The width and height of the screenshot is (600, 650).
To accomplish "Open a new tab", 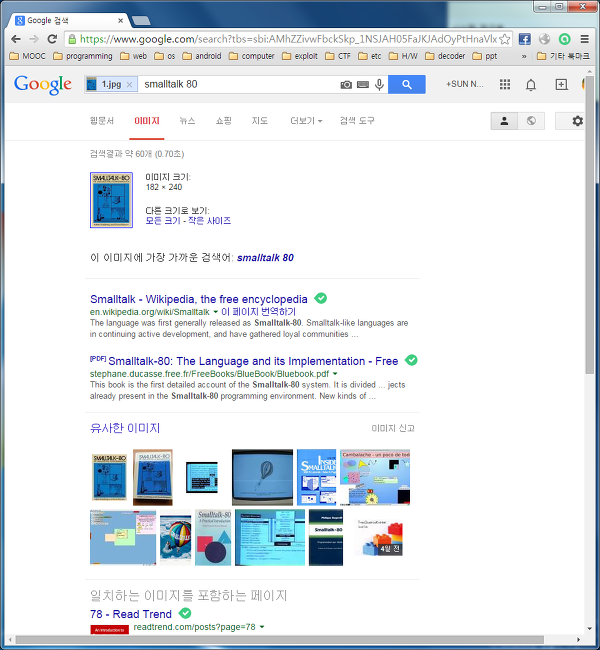I will 141,20.
